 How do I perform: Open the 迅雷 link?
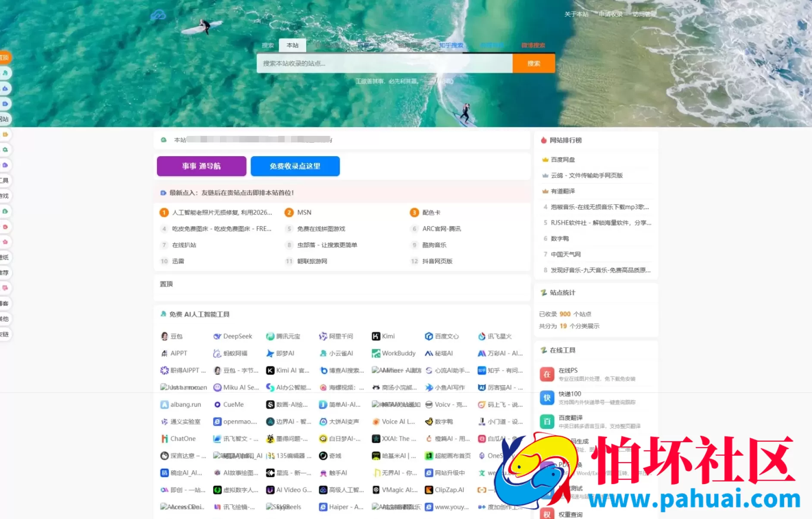pyautogui.click(x=178, y=261)
